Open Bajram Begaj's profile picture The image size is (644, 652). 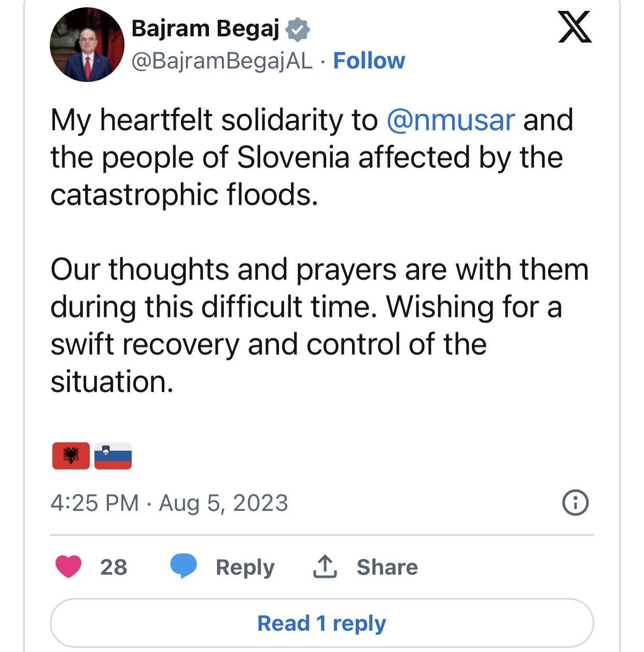(x=87, y=45)
